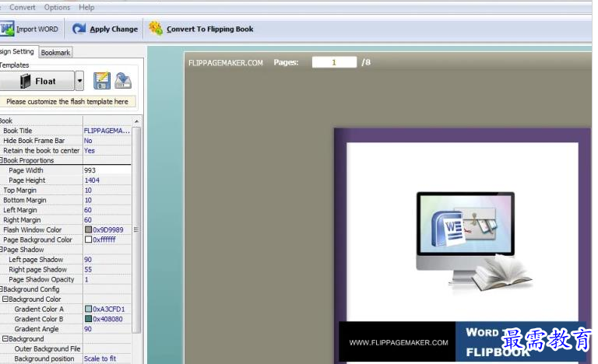Click the load template icon
The height and width of the screenshot is (364, 598).
pyautogui.click(x=123, y=81)
